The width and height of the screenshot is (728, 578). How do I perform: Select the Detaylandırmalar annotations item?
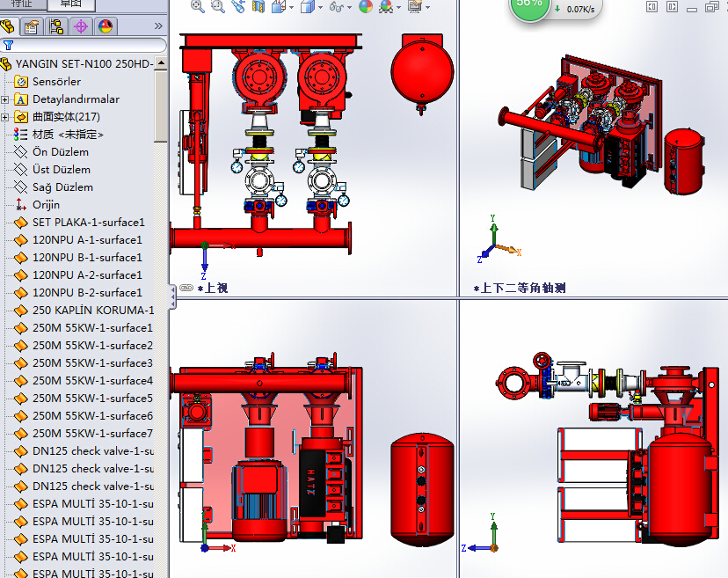tap(76, 99)
